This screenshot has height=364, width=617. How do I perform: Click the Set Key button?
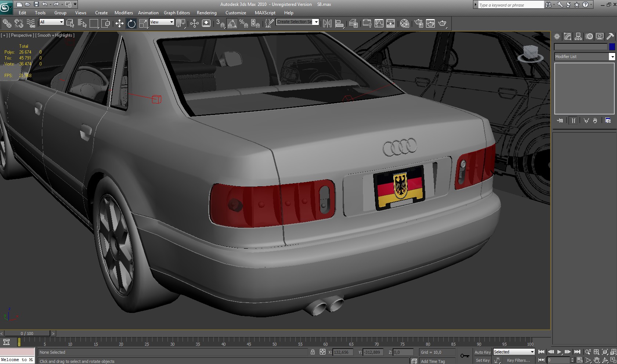pos(482,360)
